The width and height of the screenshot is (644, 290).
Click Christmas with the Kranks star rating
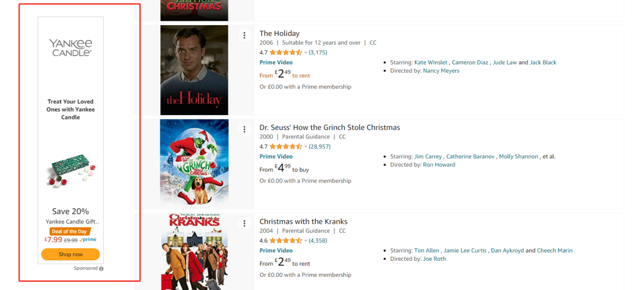pyautogui.click(x=286, y=240)
